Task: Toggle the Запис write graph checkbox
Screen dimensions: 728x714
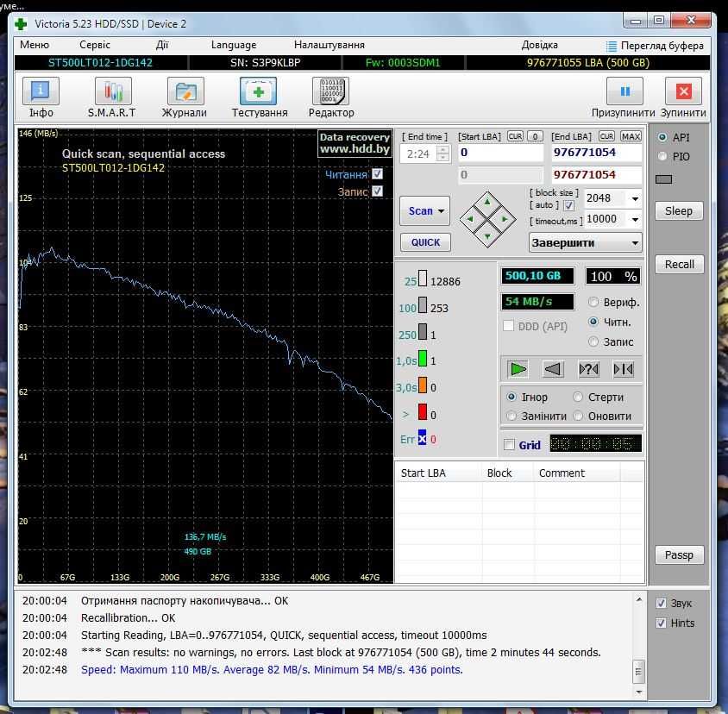Action: [378, 191]
